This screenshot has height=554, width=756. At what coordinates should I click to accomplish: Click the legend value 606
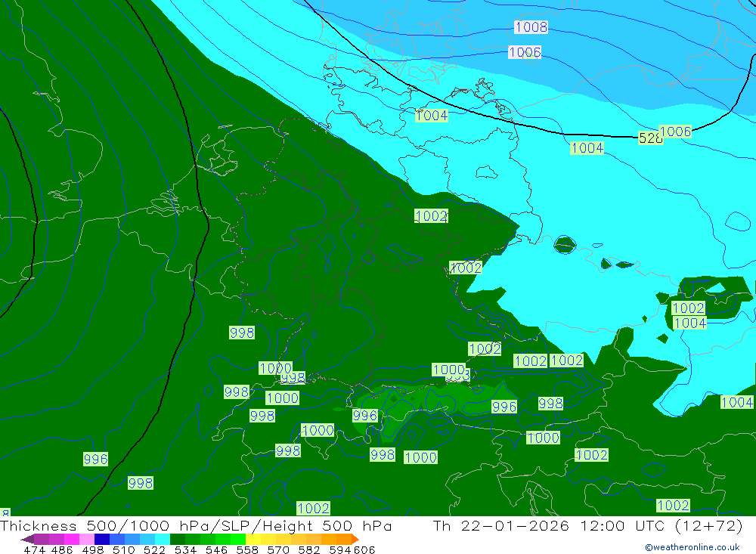point(364,549)
